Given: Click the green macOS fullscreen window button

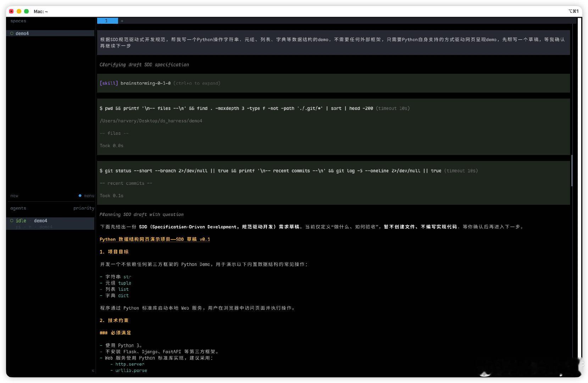Looking at the screenshot, I should [x=26, y=11].
